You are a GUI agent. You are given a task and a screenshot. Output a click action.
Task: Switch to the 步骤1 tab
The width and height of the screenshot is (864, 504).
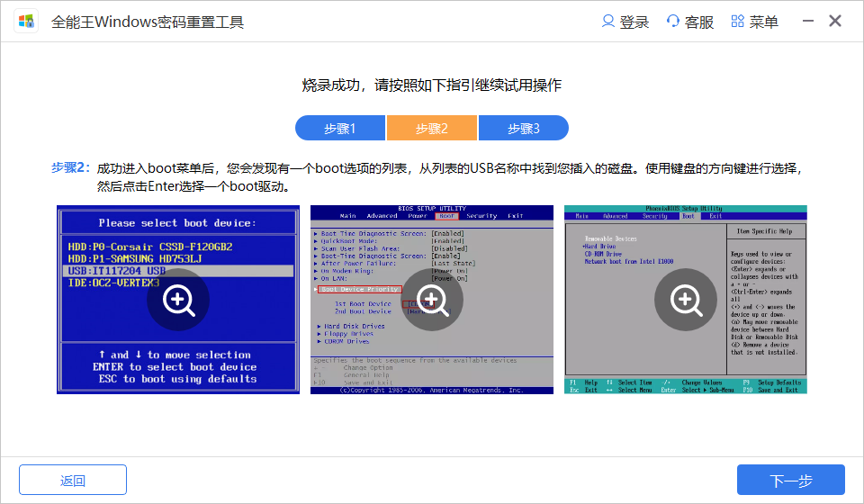point(341,129)
